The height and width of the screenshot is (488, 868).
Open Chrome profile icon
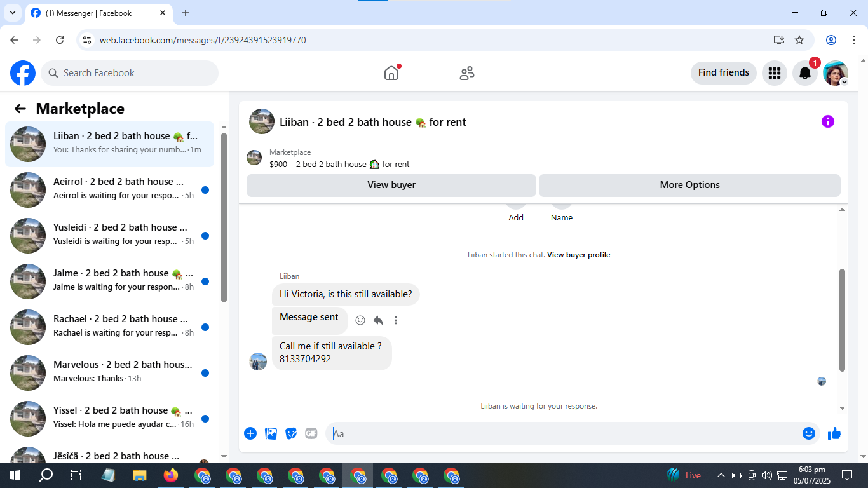click(831, 40)
